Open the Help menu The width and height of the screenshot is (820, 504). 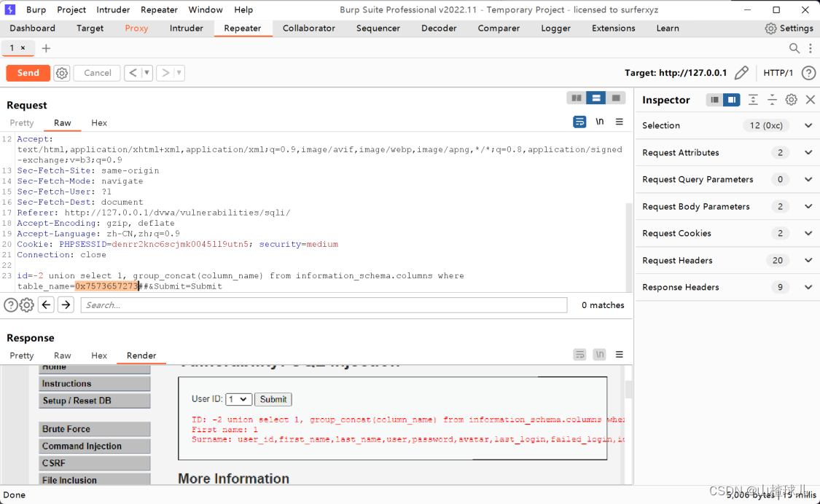tap(243, 9)
